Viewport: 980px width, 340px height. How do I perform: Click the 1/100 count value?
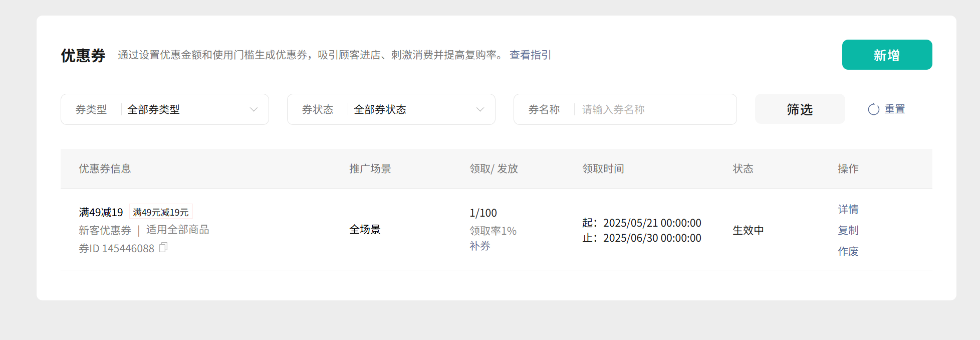(483, 213)
